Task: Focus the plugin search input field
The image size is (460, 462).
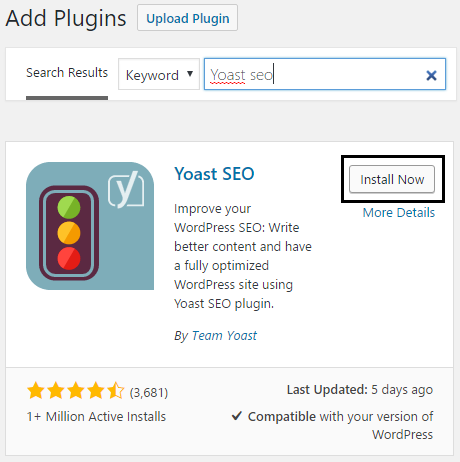Action: 325,74
